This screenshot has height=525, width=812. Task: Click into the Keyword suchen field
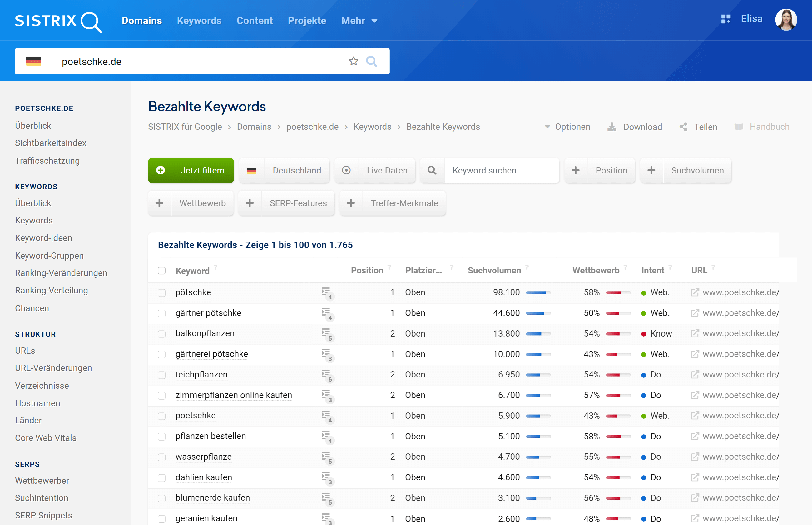click(x=501, y=170)
